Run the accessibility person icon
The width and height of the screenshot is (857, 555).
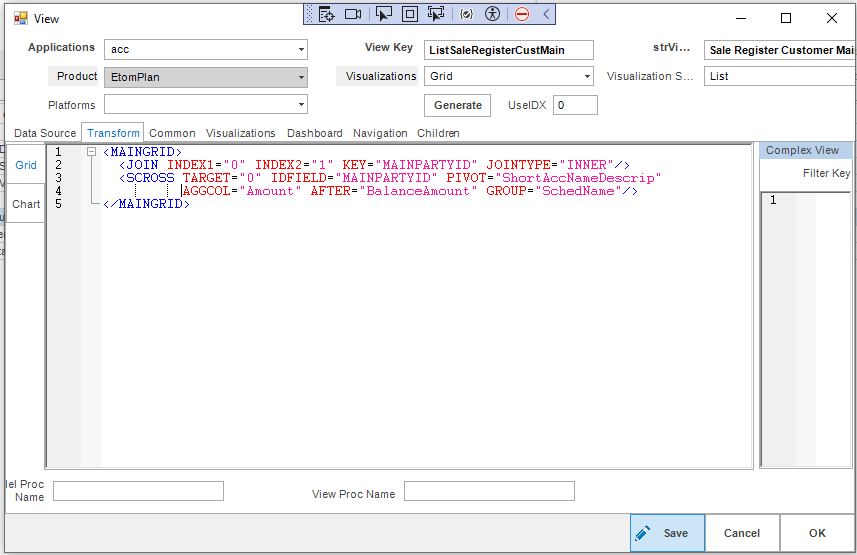click(492, 14)
